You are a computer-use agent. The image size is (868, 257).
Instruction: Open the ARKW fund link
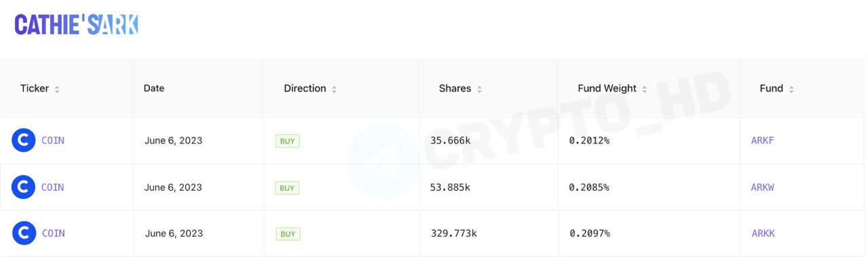[x=763, y=187]
